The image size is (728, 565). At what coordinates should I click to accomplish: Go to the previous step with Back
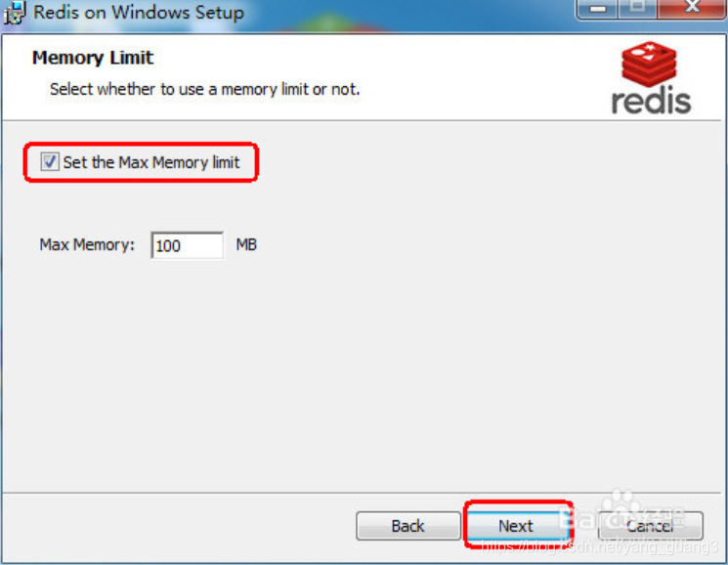tap(408, 526)
